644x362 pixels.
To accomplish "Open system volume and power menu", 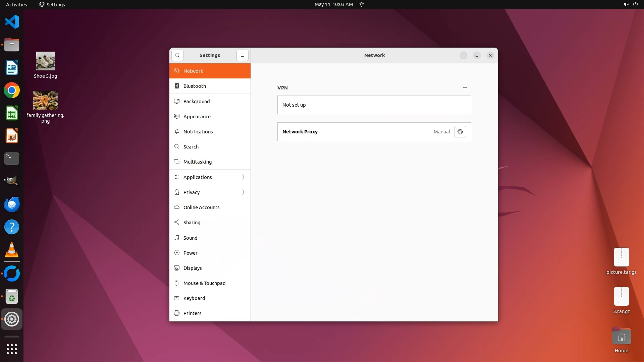I will (x=630, y=4).
